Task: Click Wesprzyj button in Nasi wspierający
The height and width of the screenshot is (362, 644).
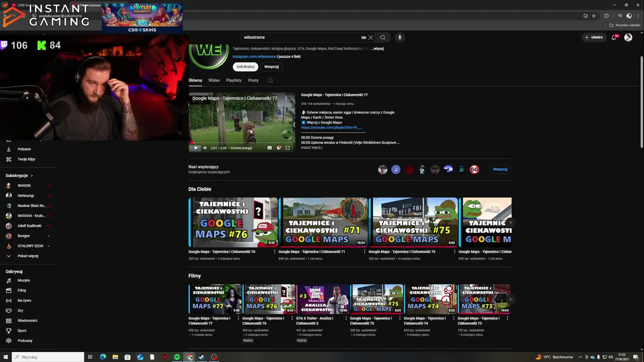Action: (x=500, y=169)
